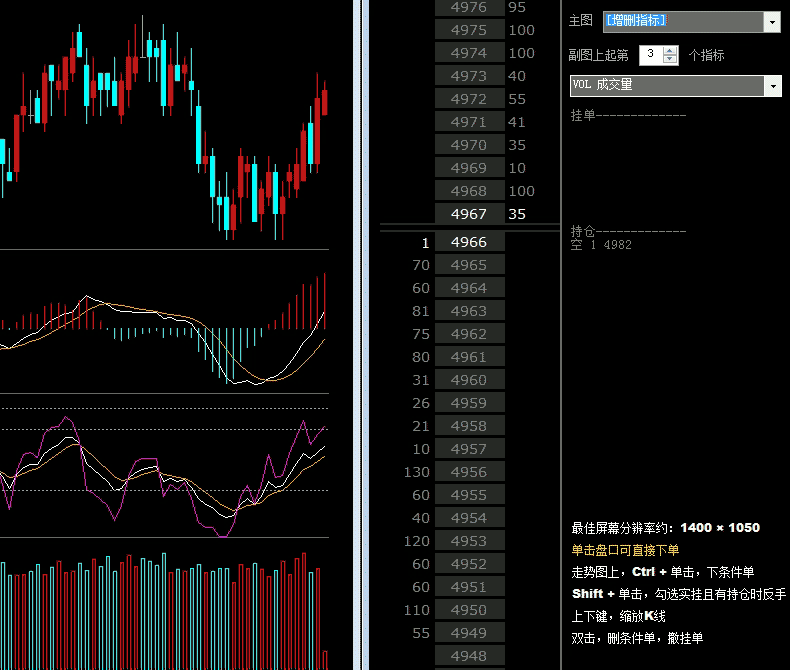
Task: Click bid volume 130 beside 4956
Action: (x=417, y=472)
